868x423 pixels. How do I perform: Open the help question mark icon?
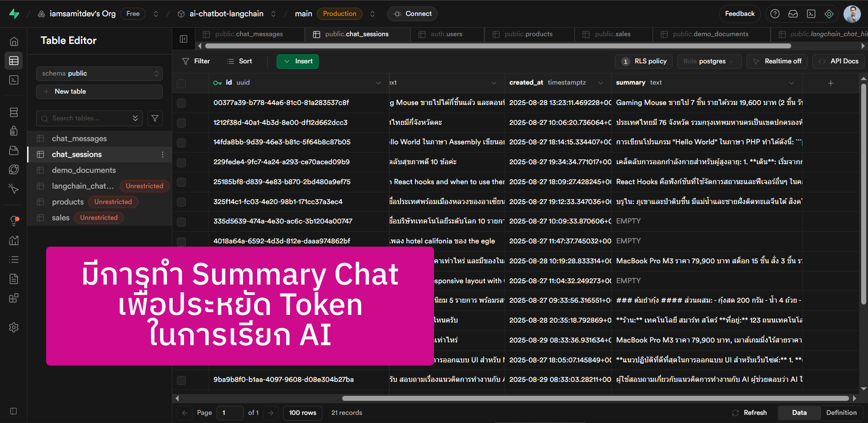coord(775,14)
